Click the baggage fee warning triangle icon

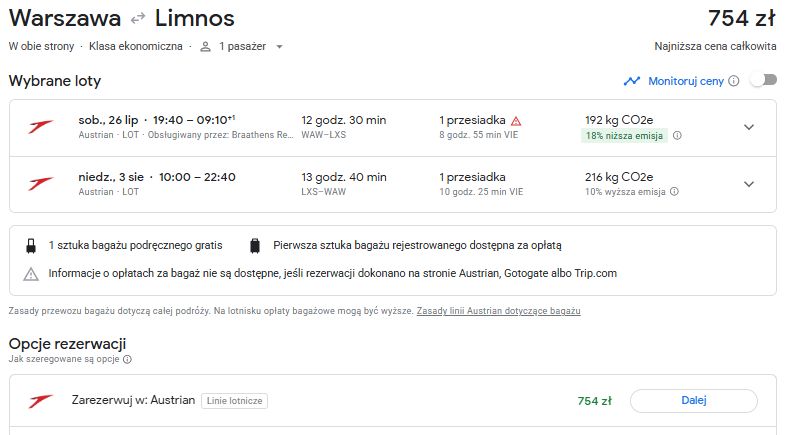click(x=31, y=274)
